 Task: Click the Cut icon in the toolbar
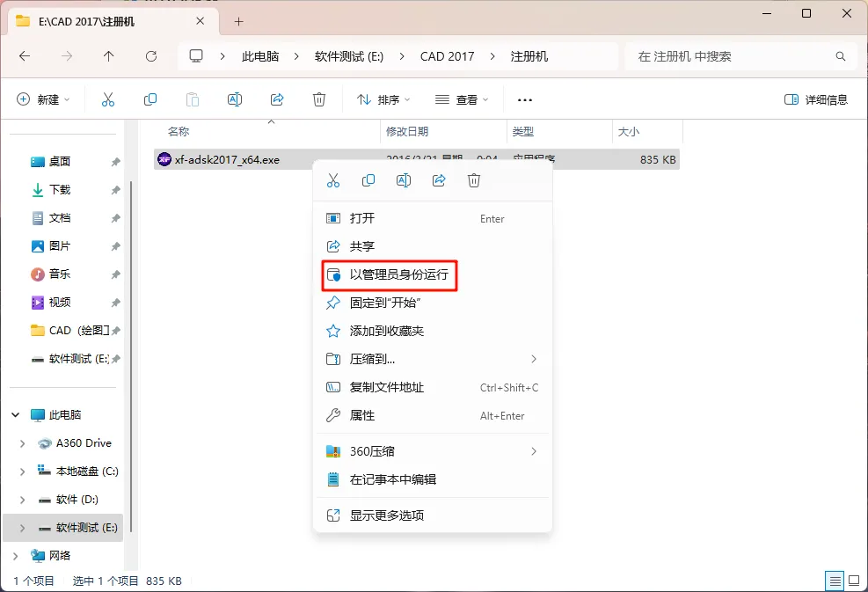[x=108, y=99]
